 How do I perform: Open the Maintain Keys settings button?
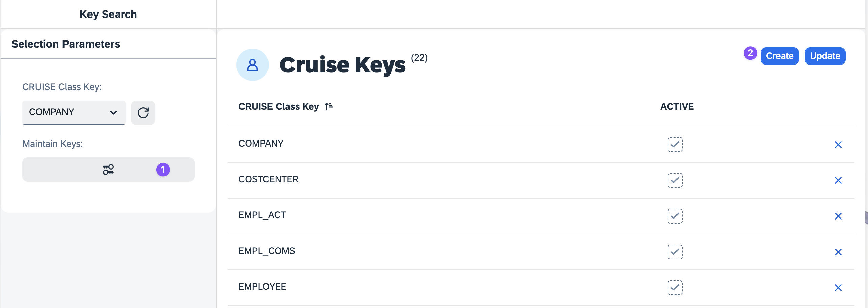pyautogui.click(x=108, y=170)
